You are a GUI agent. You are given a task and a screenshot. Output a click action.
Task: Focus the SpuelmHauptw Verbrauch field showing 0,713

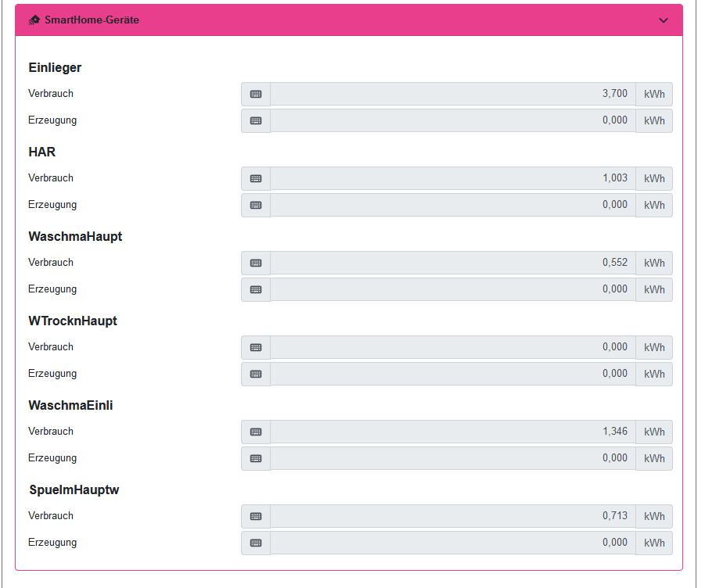[452, 516]
